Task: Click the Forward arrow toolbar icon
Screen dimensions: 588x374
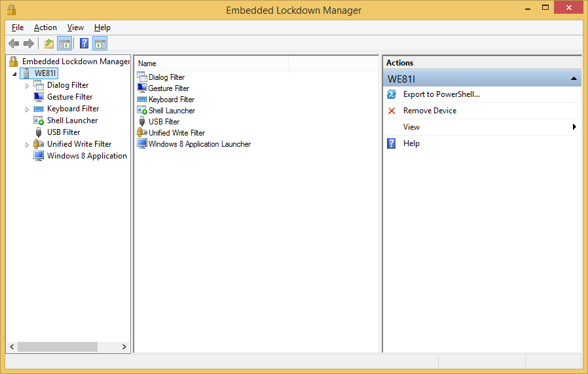Action: [29, 43]
